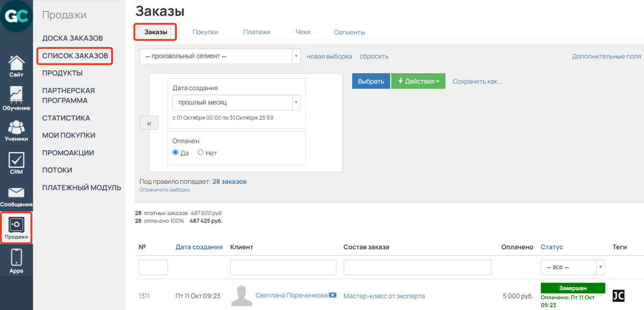644x310 pixels.
Task: Open the Мастер-класс от эксперта order item
Action: point(384,296)
